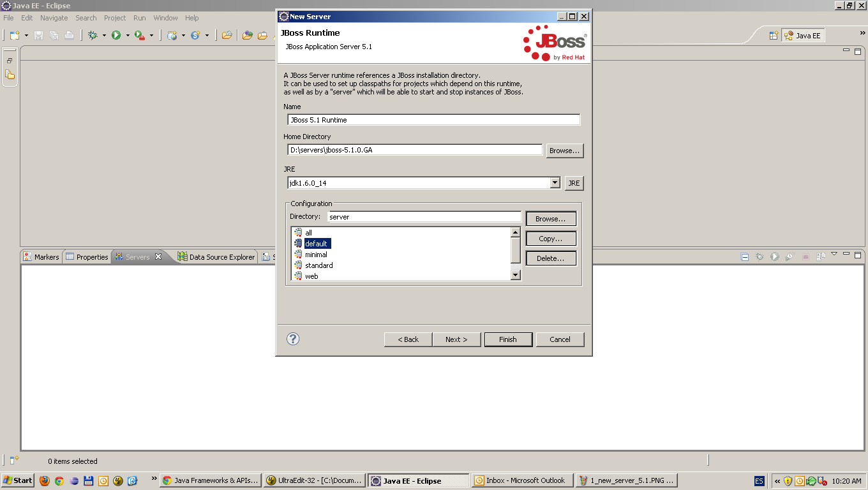Open the Run history dropdown arrow

(x=128, y=36)
